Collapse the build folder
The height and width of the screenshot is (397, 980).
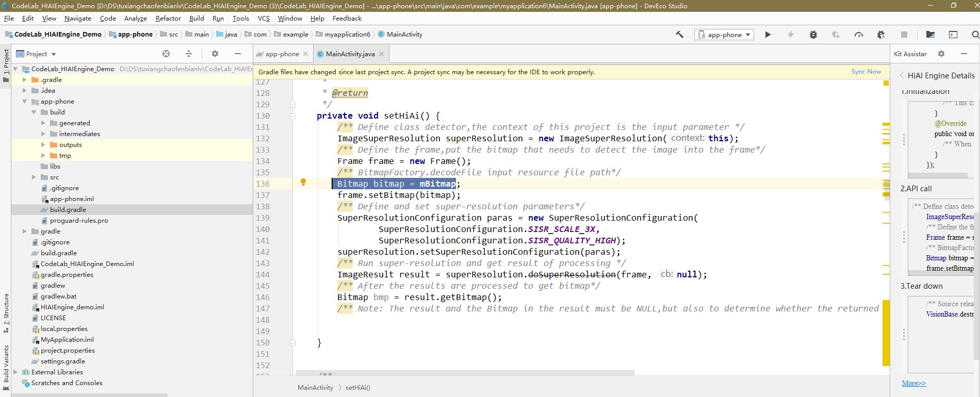coord(34,112)
